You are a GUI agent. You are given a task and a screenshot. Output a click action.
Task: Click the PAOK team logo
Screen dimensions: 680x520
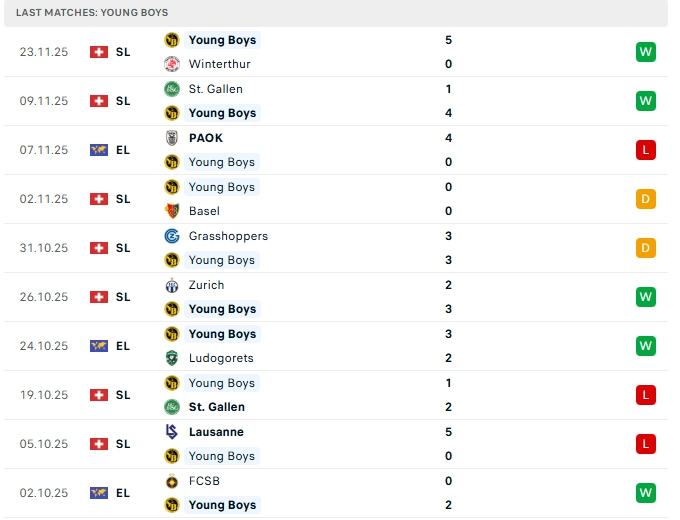pos(171,138)
